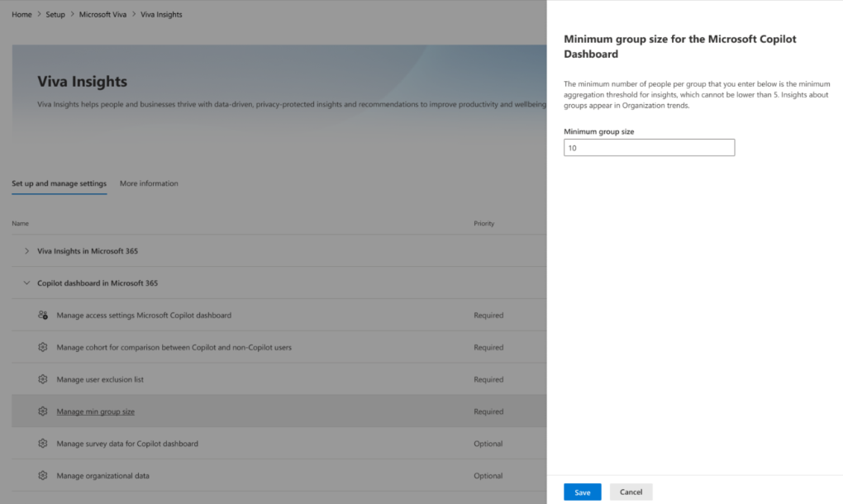
Task: Click the gear icon for user exclusion list
Action: [43, 379]
